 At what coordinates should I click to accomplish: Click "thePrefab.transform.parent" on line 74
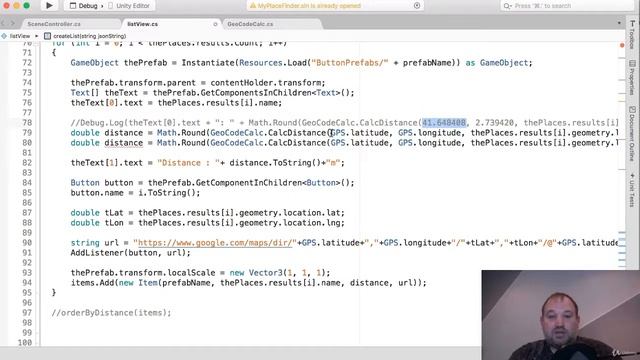point(133,83)
